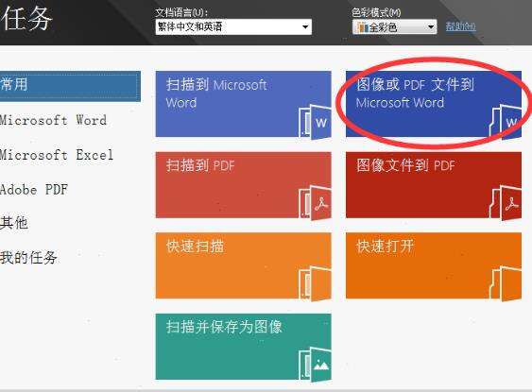
Task: Switch to Microsoft Excel task category
Action: [x=57, y=155]
